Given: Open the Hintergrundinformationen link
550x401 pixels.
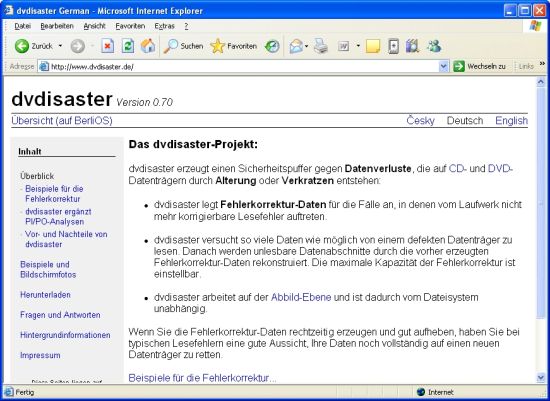Looking at the screenshot, I should point(65,335).
